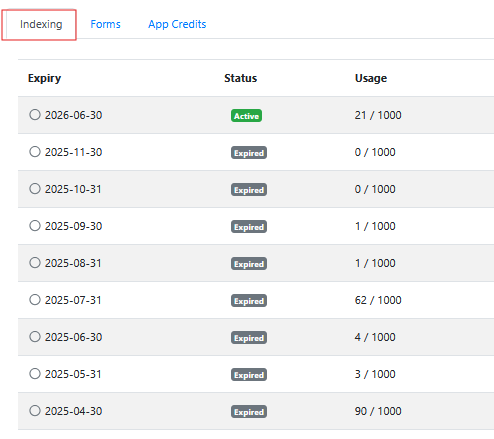Click the usage value 3 / 1000

pyautogui.click(x=375, y=374)
